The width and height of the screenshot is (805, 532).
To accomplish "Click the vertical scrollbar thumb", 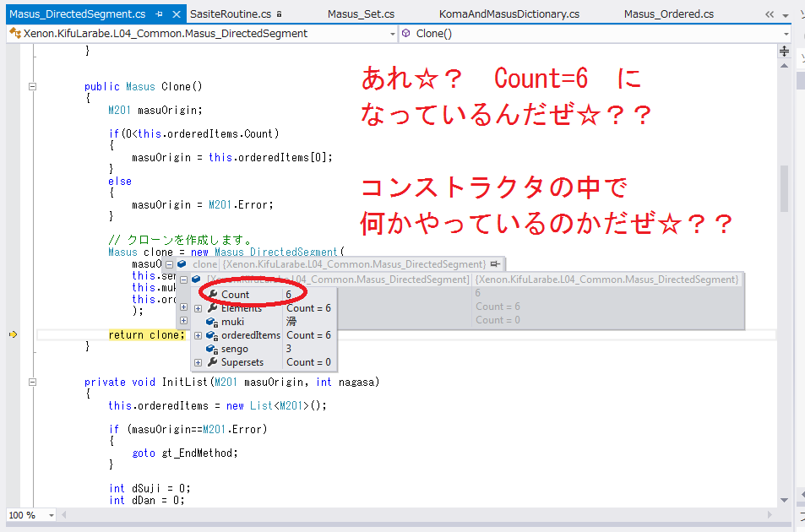I will (784, 188).
